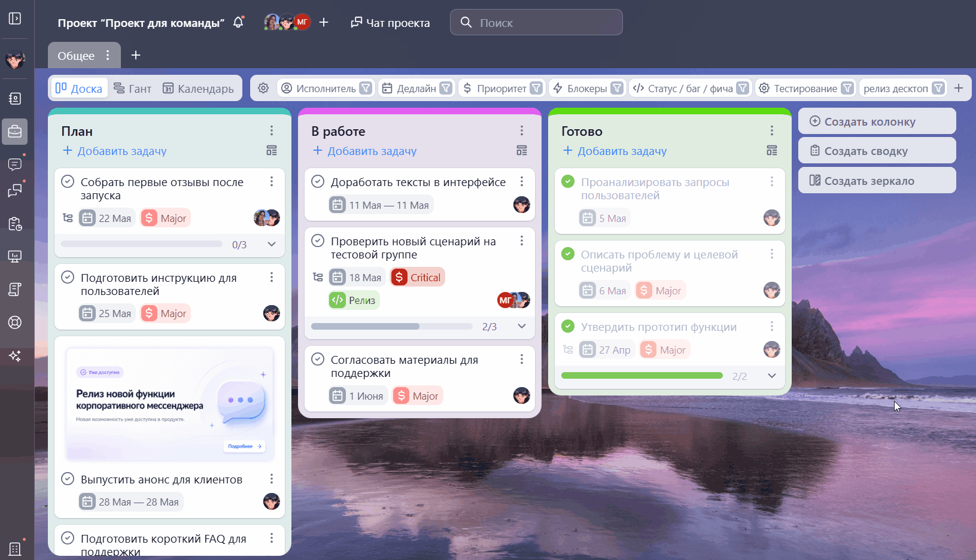Uncheck Описать проблему и целевой сценарий
The height and width of the screenshot is (560, 976).
pyautogui.click(x=568, y=254)
